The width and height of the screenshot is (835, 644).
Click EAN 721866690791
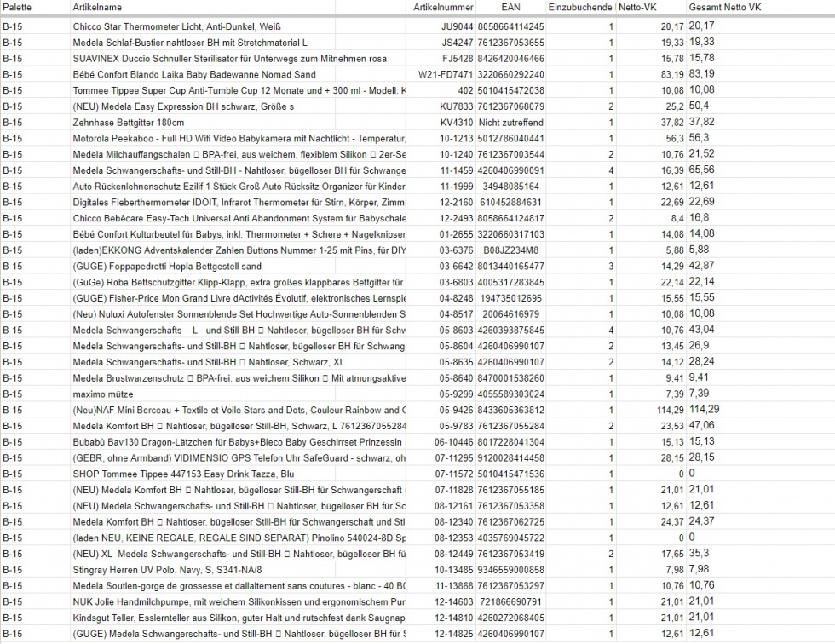[x=510, y=601]
